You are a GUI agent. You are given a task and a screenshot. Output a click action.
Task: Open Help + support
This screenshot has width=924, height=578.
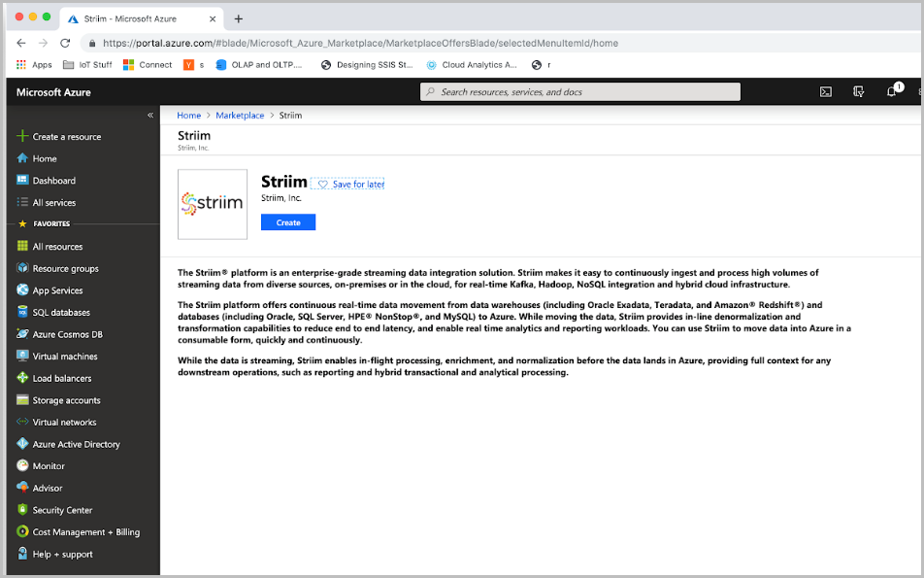pos(62,554)
